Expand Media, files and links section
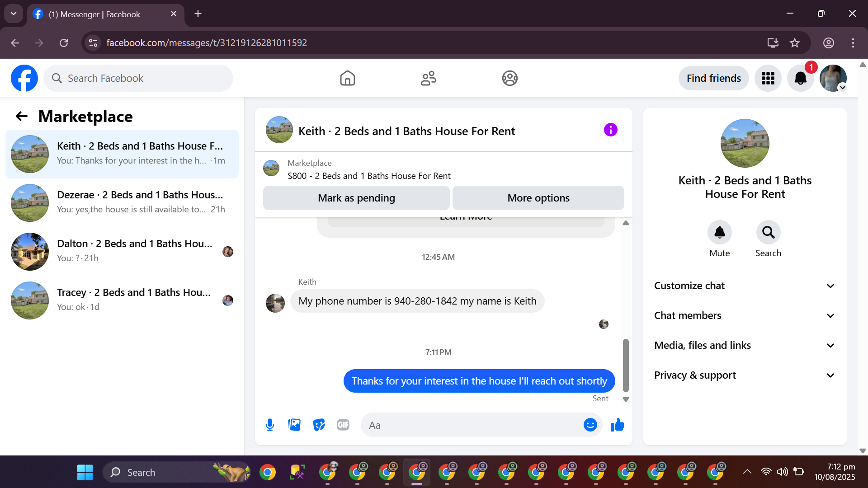 coord(745,346)
